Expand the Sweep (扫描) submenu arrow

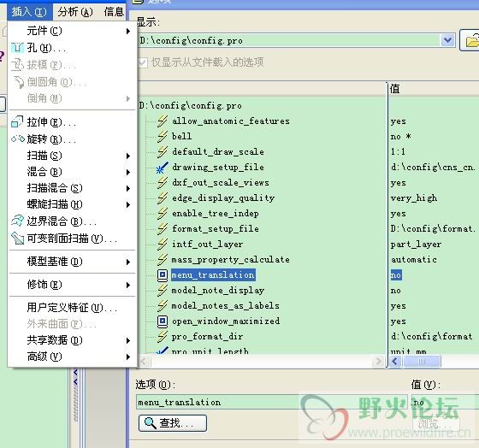tap(128, 156)
